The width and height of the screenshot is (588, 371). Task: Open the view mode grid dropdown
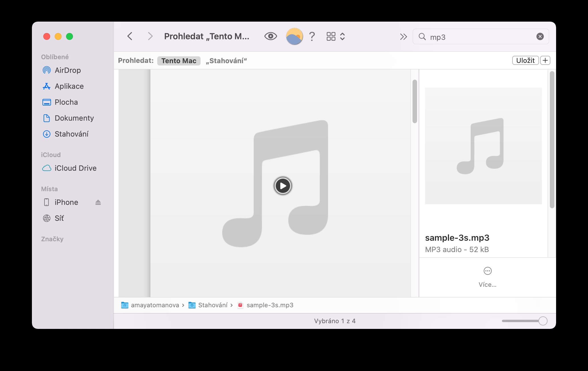[x=336, y=36]
